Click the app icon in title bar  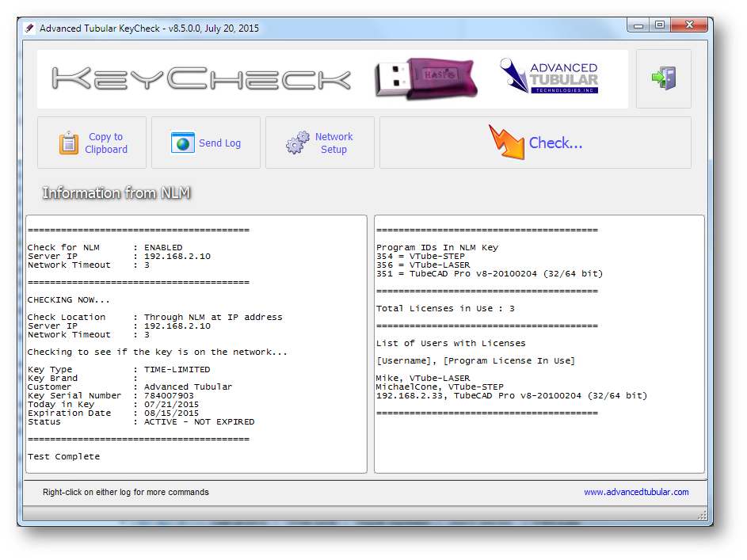29,29
